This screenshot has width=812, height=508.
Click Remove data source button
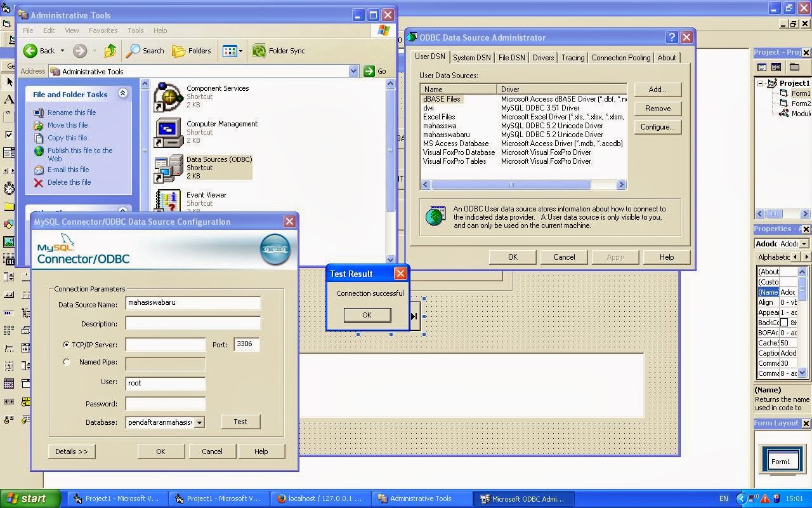pyautogui.click(x=657, y=109)
